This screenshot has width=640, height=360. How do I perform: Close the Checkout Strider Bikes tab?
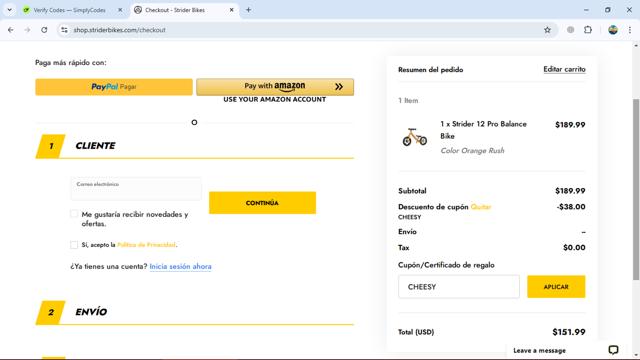pyautogui.click(x=231, y=10)
